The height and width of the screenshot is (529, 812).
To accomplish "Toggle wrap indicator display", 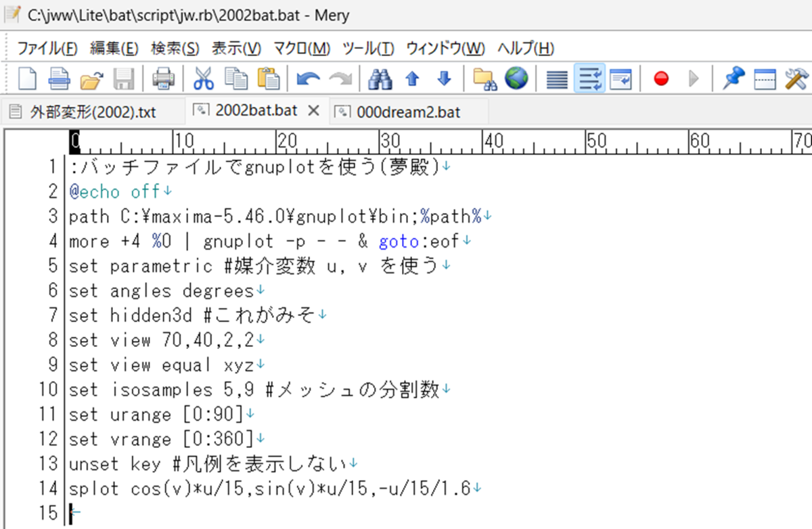I will [622, 78].
